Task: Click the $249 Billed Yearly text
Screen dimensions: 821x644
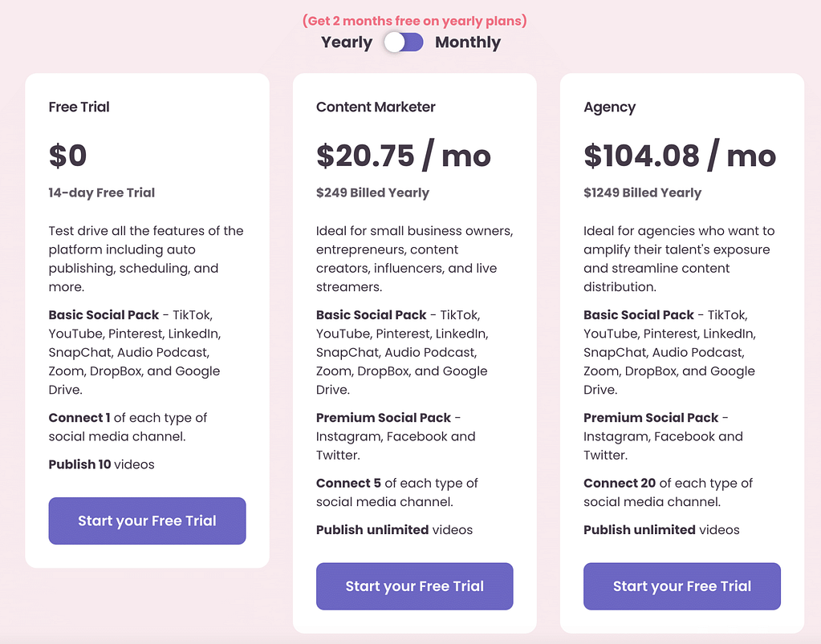Action: [x=372, y=192]
